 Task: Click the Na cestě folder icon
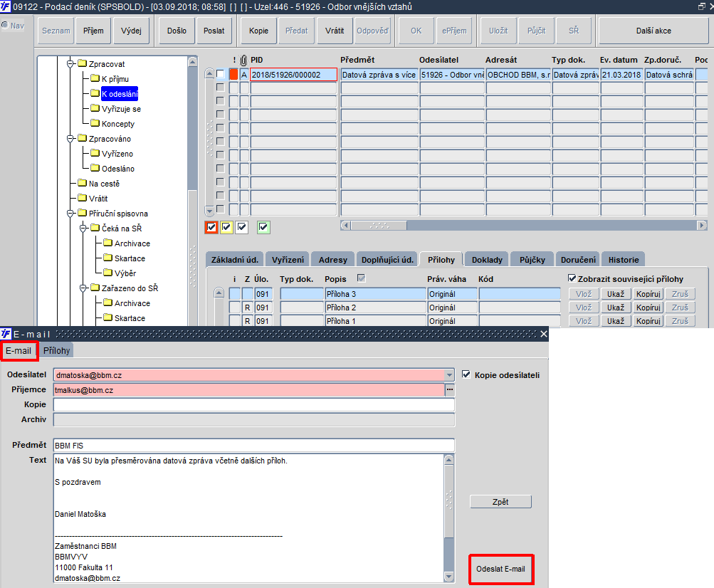(x=82, y=183)
